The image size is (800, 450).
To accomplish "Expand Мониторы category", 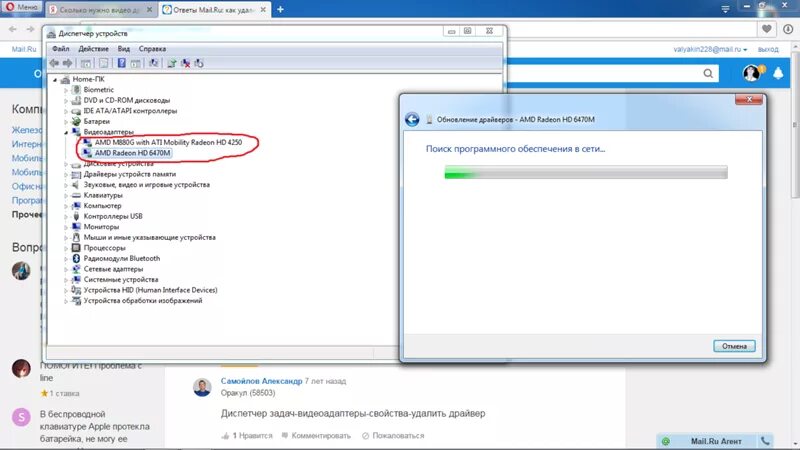I will pos(66,227).
